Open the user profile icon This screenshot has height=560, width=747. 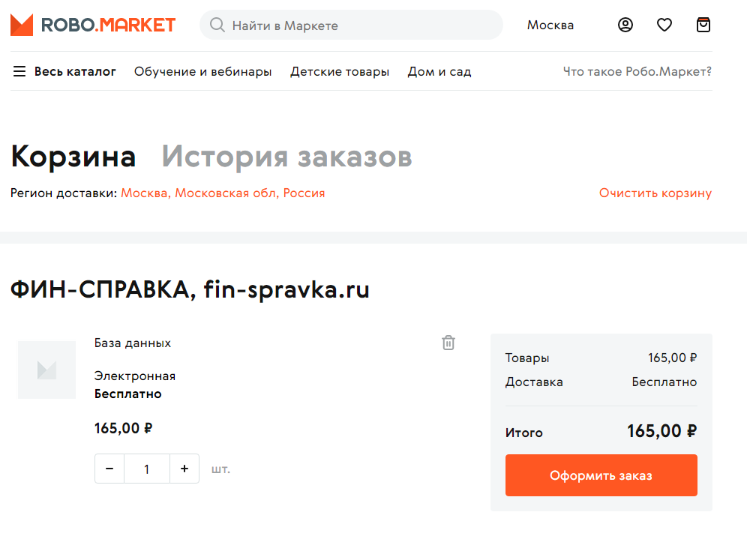point(625,25)
